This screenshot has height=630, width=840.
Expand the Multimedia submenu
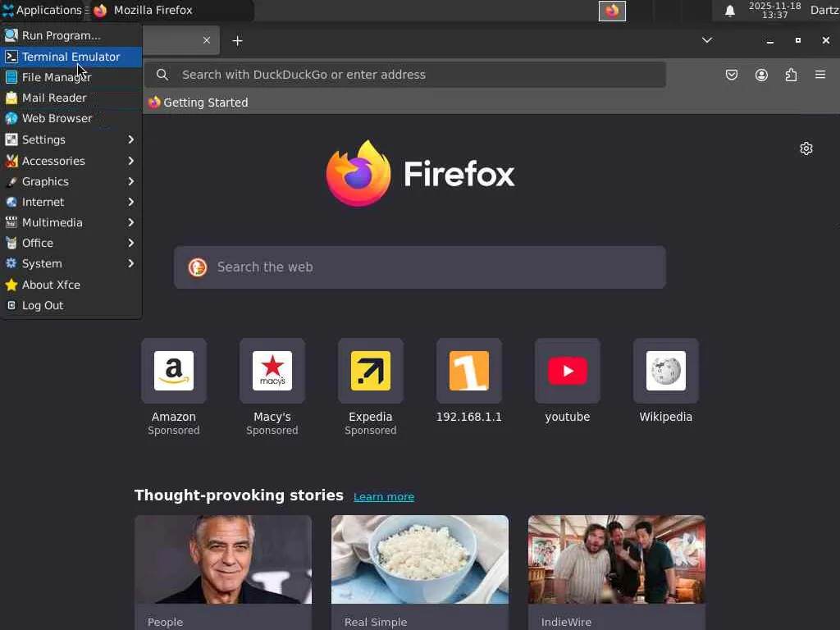[71, 222]
